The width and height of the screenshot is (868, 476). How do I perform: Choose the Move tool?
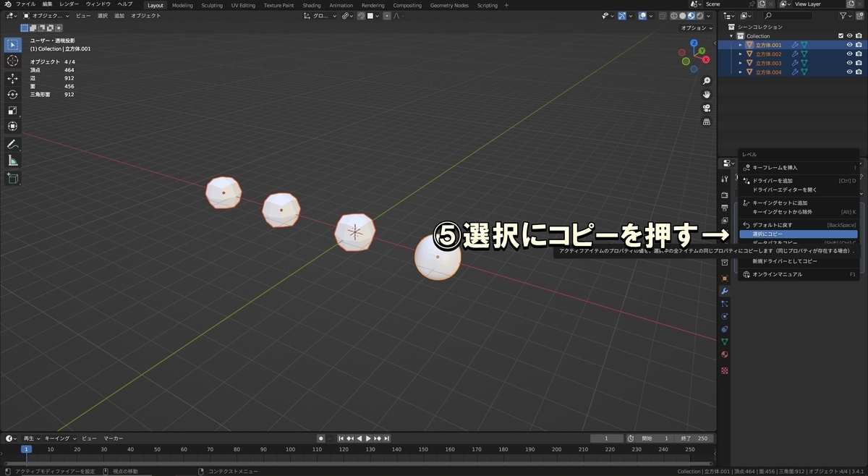(12, 78)
